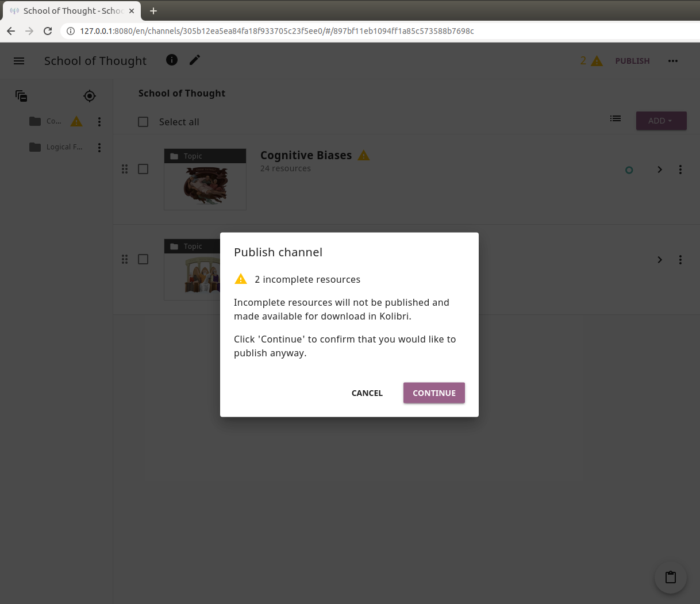700x604 pixels.
Task: Open Cognitive Biases topic thumbnail
Action: (205, 179)
